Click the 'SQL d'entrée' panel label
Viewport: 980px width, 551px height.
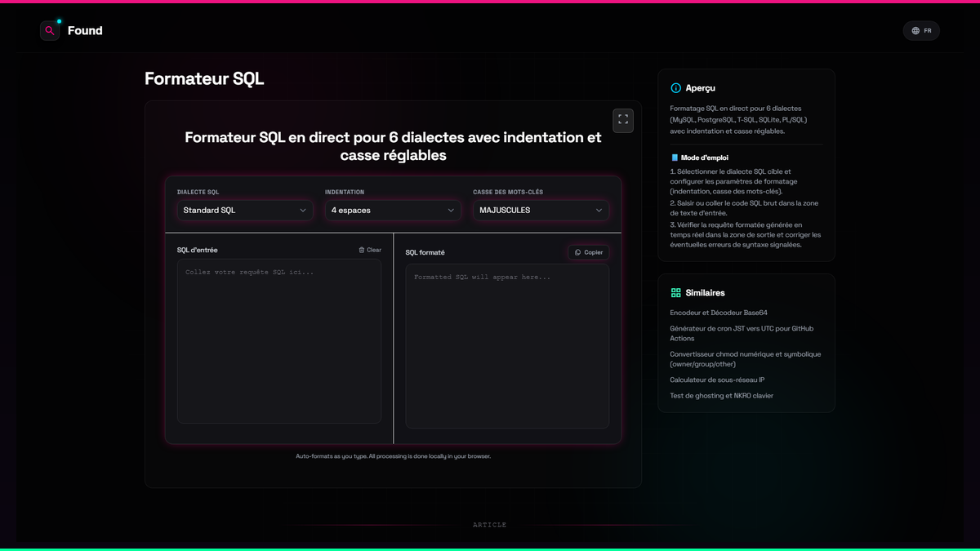point(198,250)
